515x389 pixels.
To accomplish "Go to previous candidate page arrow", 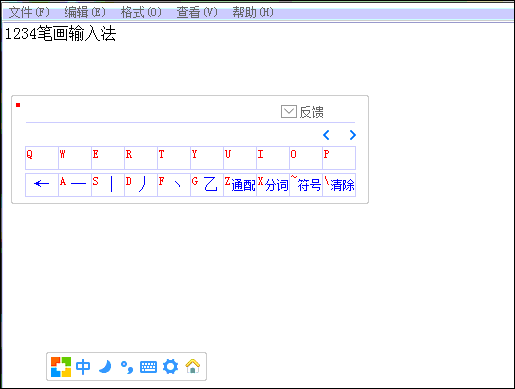I will click(326, 135).
